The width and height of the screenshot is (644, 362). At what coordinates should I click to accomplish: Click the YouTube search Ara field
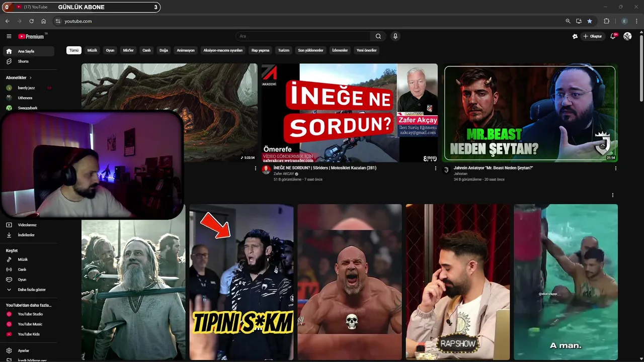(x=304, y=36)
